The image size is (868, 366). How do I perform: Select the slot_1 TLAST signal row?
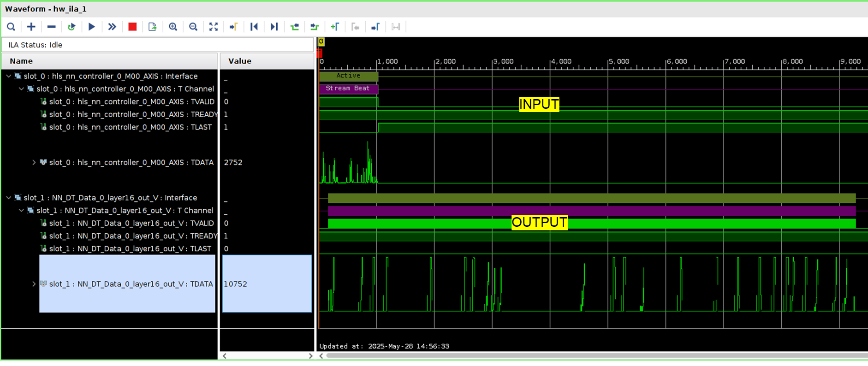click(130, 249)
